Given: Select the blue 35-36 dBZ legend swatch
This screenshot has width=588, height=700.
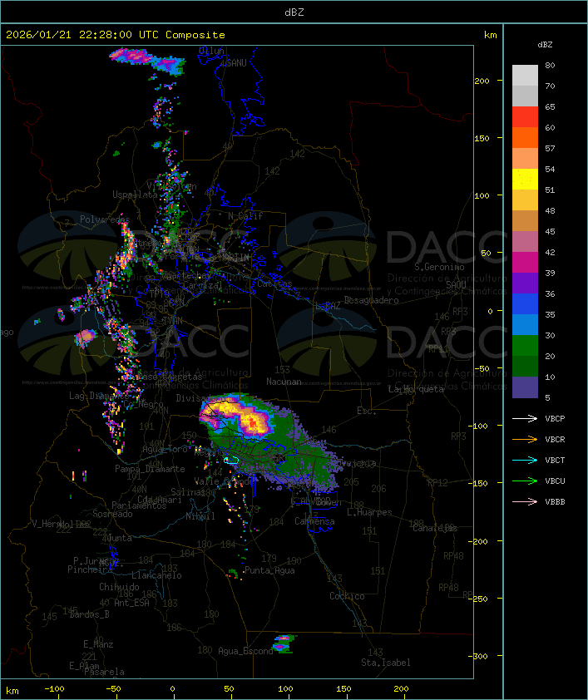Looking at the screenshot, I should [525, 304].
